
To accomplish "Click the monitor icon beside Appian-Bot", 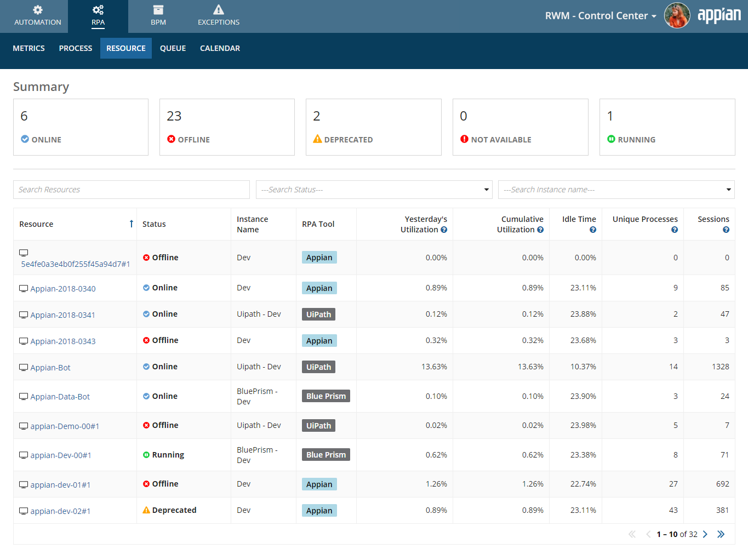I will pyautogui.click(x=24, y=367).
